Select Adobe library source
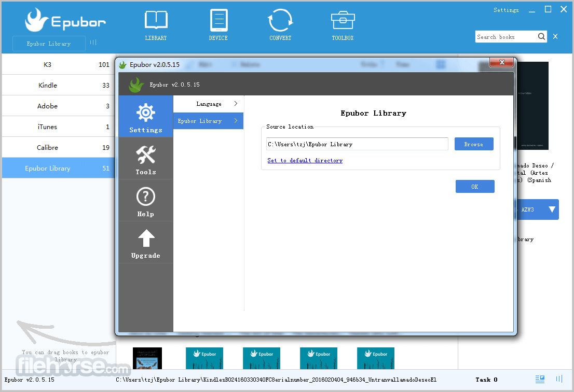 (x=58, y=106)
